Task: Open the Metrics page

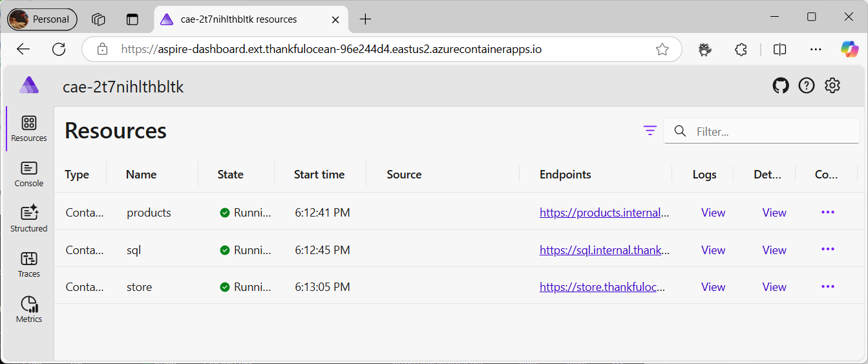Action: pos(29,310)
